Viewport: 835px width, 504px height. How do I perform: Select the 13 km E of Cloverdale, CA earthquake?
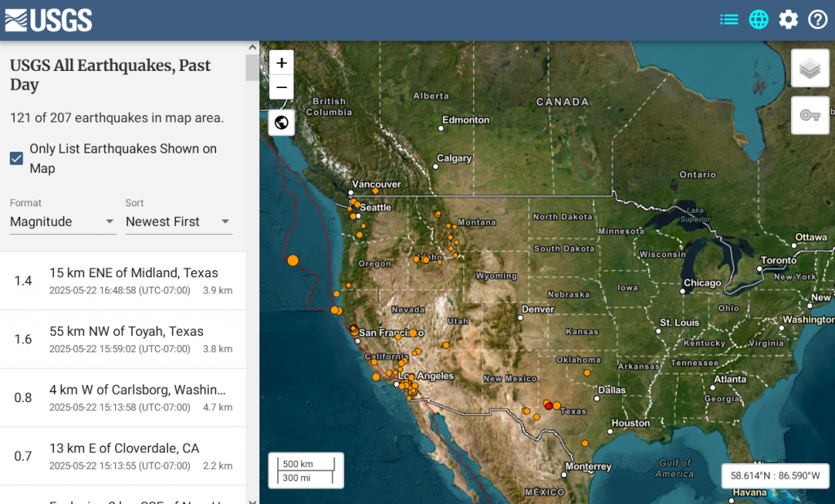pyautogui.click(x=122, y=457)
